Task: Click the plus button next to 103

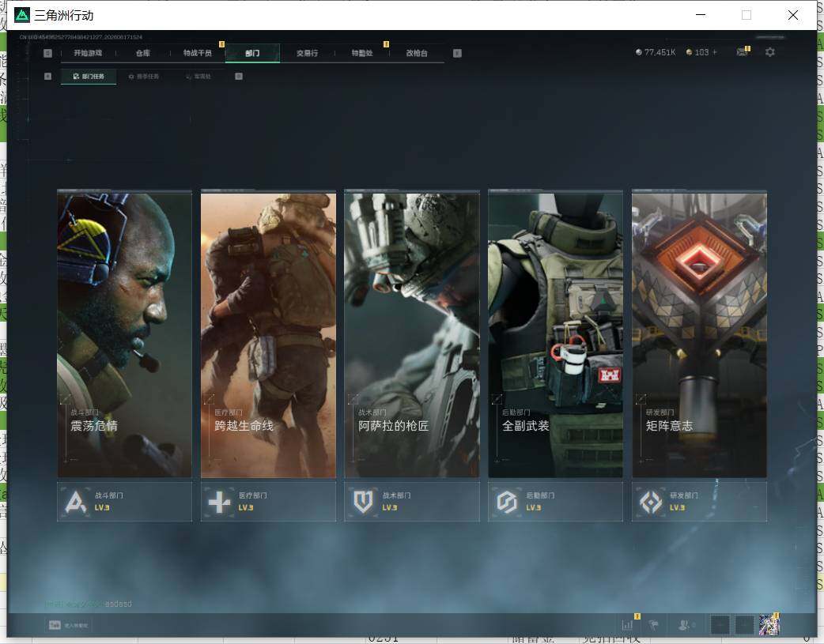Action: pyautogui.click(x=714, y=52)
